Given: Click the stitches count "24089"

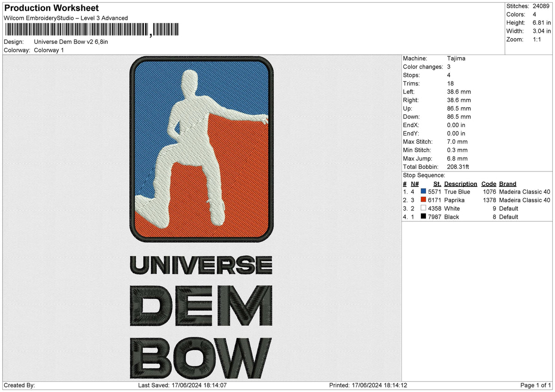Looking at the screenshot, I should [x=541, y=6].
